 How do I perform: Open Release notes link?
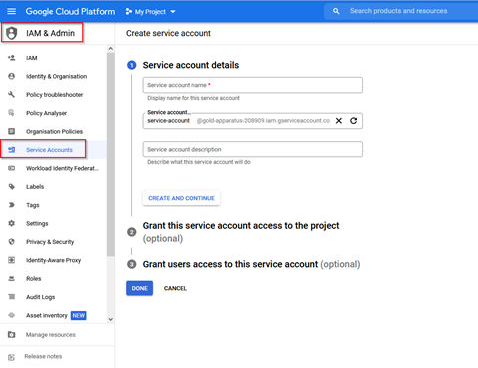(x=43, y=356)
